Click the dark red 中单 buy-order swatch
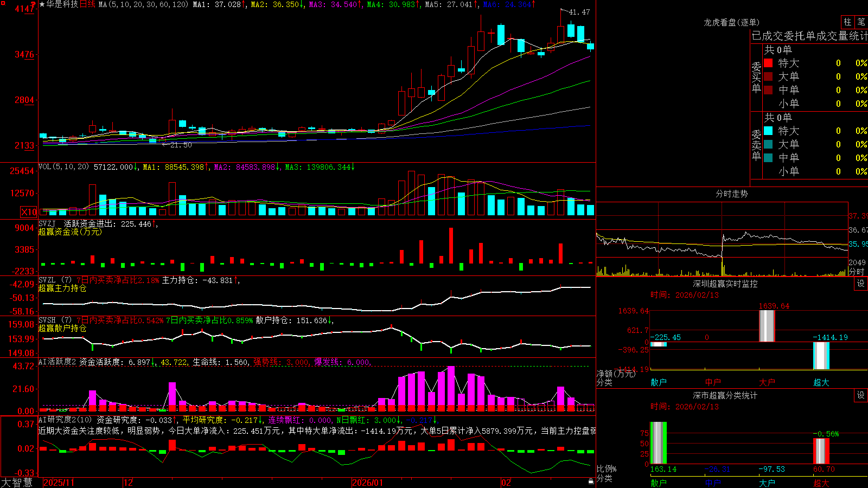 [768, 90]
